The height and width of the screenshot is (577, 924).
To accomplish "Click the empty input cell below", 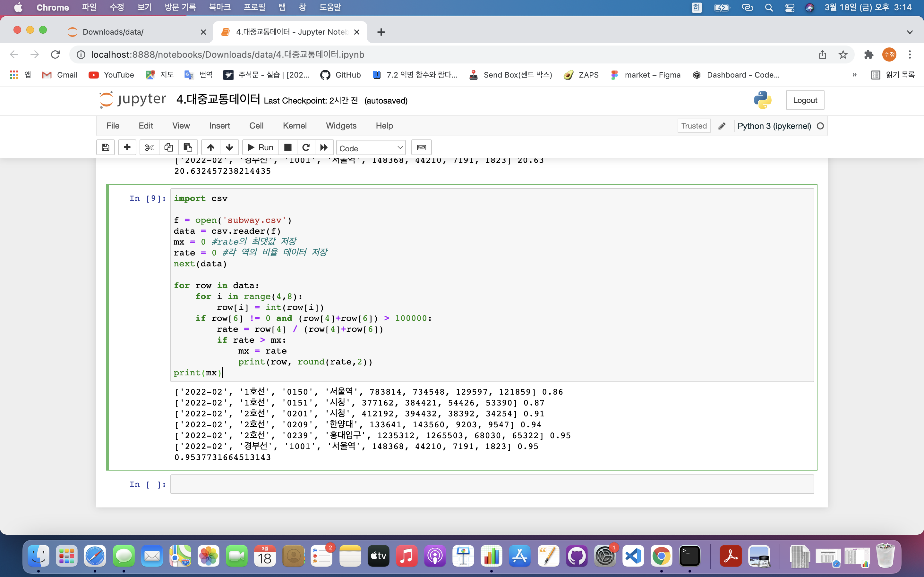I will coord(492,484).
